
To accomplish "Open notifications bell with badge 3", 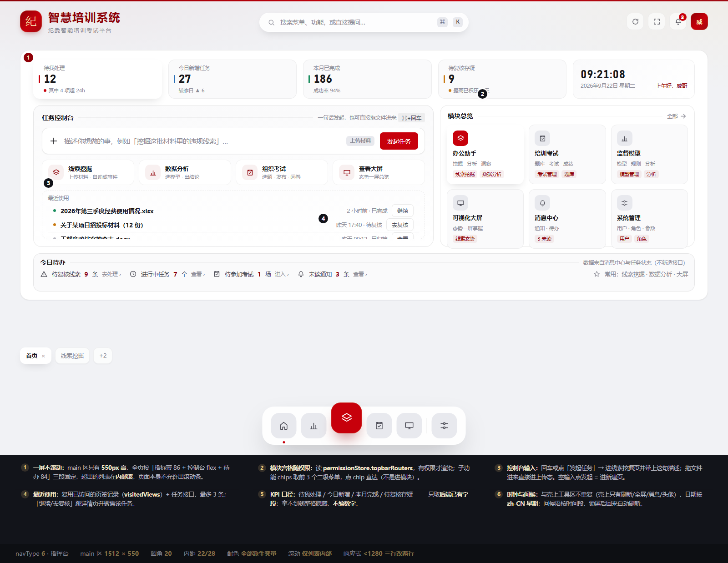I will [678, 21].
